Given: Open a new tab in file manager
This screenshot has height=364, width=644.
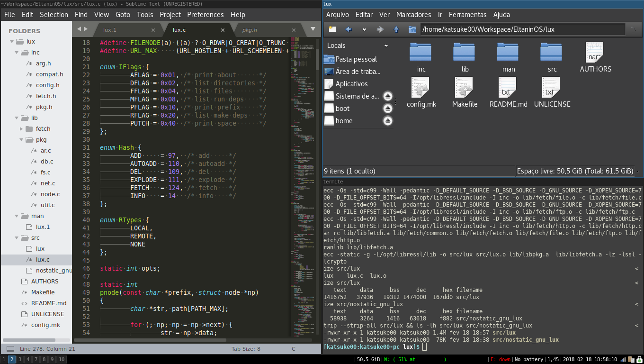Looking at the screenshot, I should point(332,29).
